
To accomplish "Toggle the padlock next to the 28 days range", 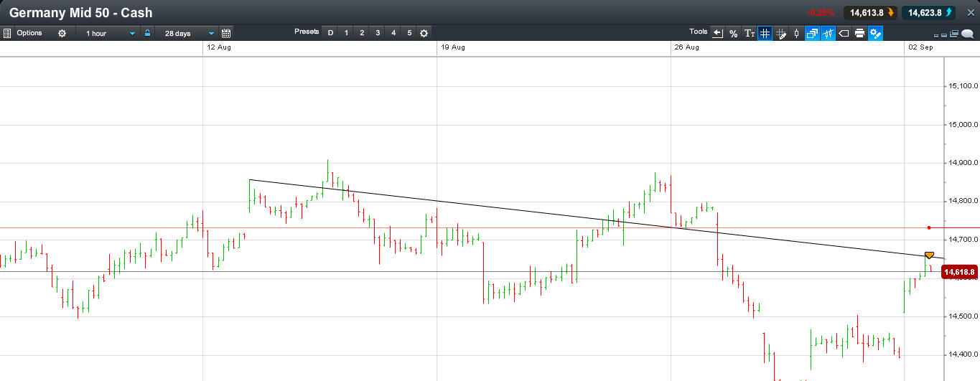I will point(148,33).
